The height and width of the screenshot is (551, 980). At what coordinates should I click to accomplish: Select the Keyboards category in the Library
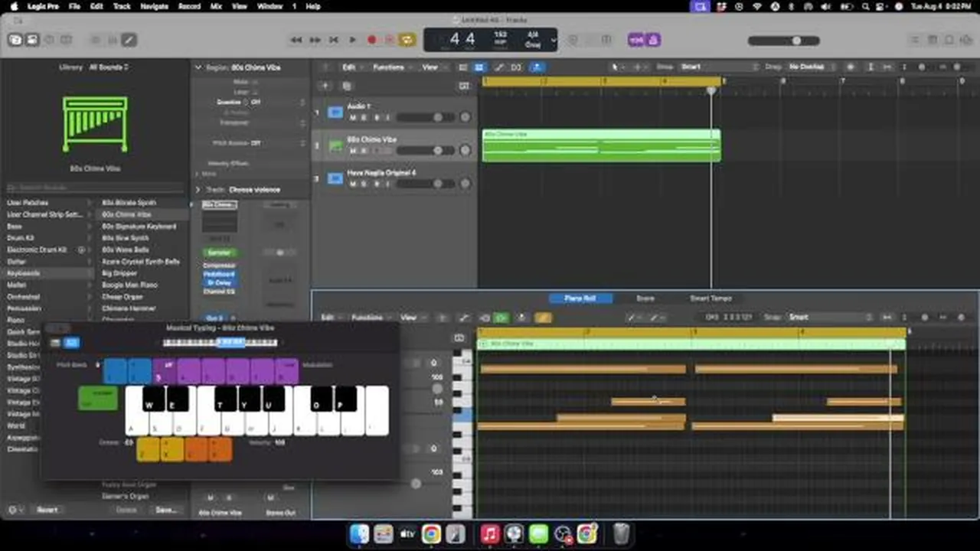click(47, 273)
